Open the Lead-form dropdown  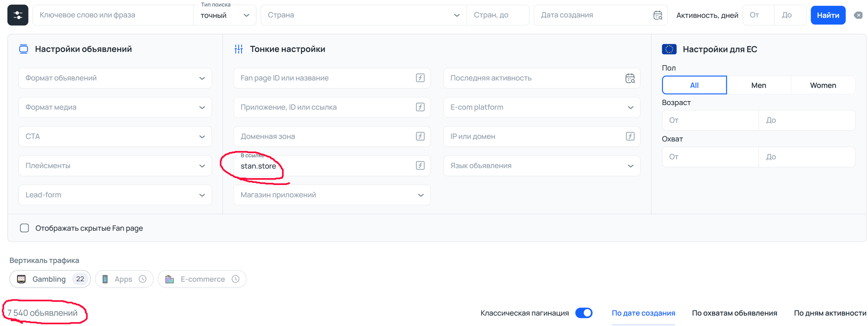click(x=115, y=195)
